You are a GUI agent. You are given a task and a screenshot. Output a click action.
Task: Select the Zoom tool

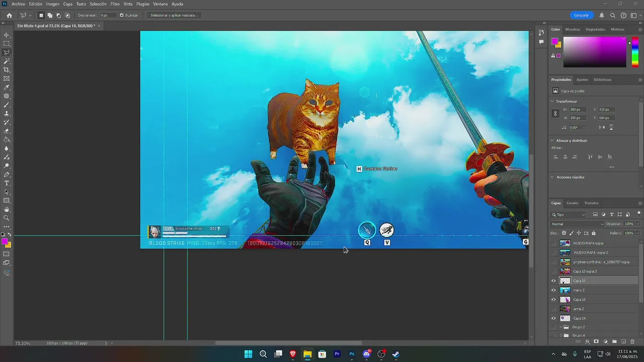(7, 218)
